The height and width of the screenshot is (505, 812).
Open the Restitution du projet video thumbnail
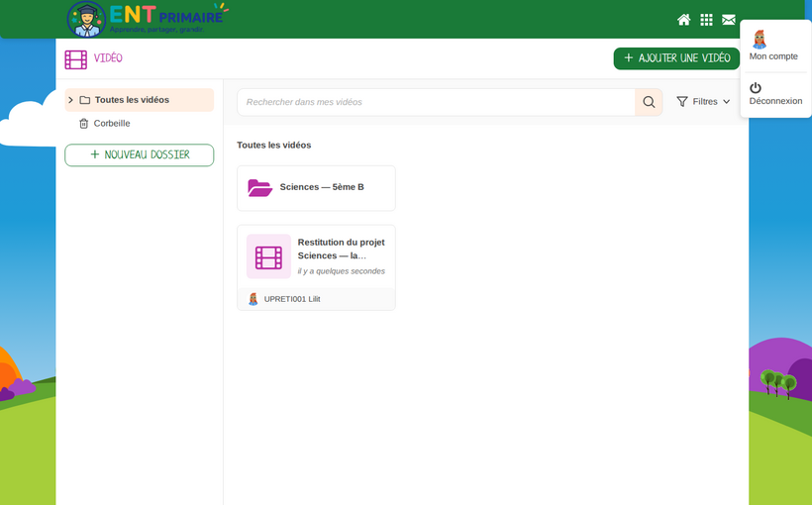[x=268, y=256]
